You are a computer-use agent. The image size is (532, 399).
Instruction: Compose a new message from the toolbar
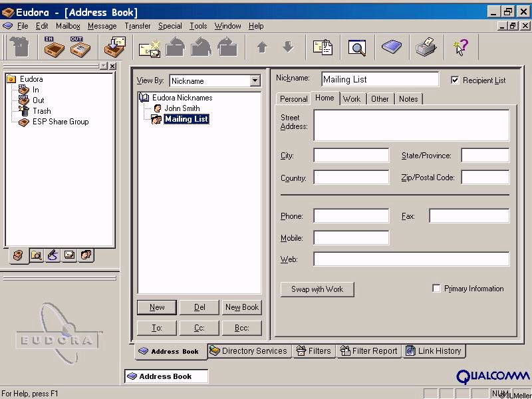[150, 48]
